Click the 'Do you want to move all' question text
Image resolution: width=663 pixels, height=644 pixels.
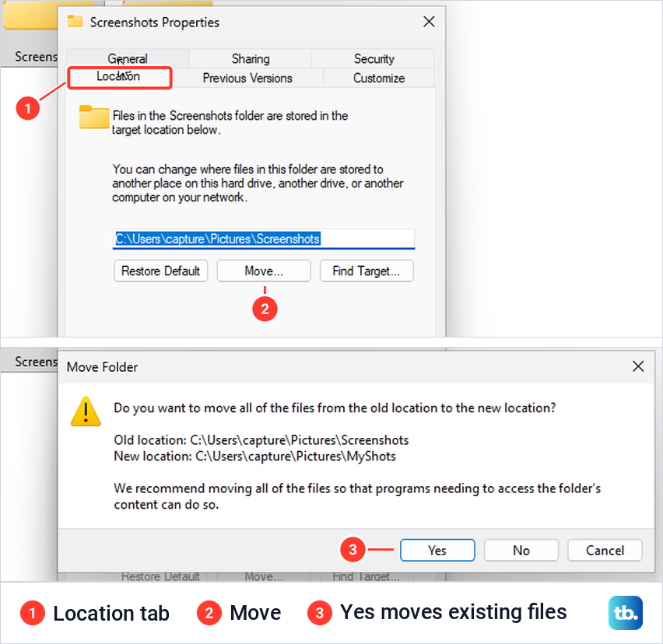335,408
